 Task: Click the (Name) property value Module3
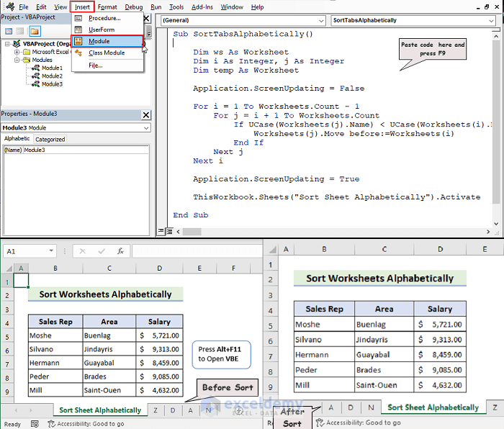[86, 150]
